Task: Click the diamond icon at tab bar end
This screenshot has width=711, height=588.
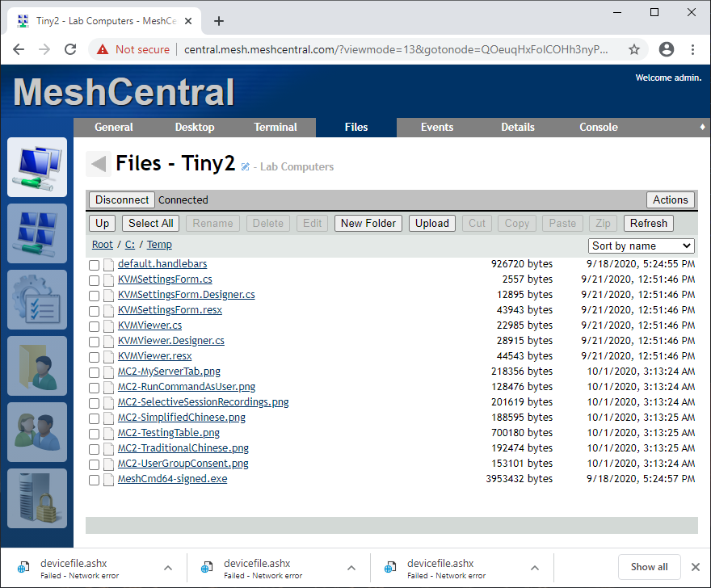Action: [702, 127]
